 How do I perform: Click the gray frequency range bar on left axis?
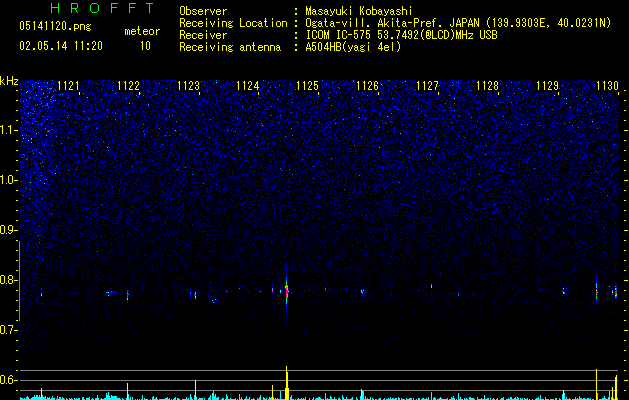coord(19,281)
